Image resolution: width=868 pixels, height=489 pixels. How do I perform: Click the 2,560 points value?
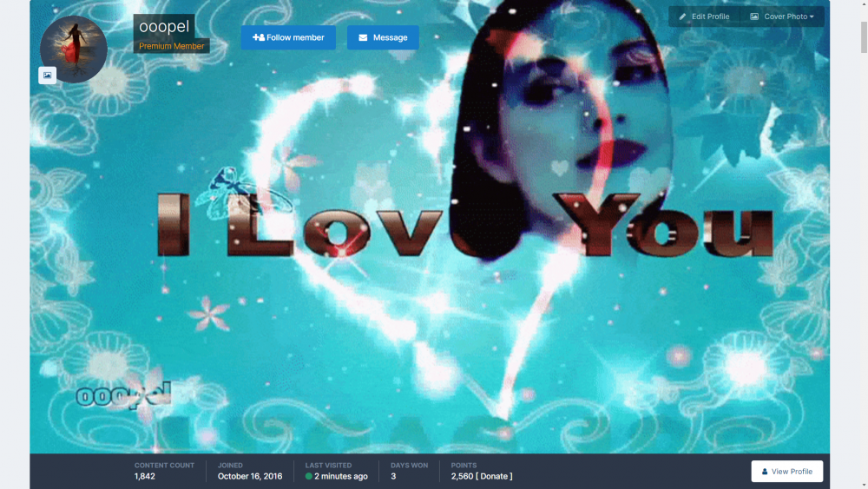462,476
